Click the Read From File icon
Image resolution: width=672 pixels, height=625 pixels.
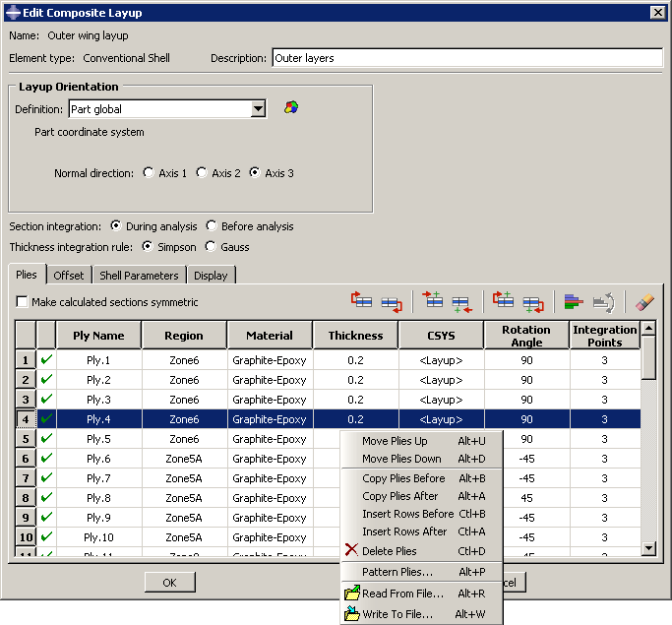tap(352, 594)
